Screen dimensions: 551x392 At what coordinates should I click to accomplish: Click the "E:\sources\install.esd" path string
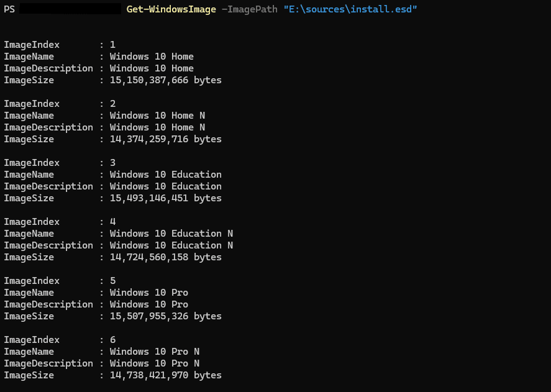click(350, 9)
